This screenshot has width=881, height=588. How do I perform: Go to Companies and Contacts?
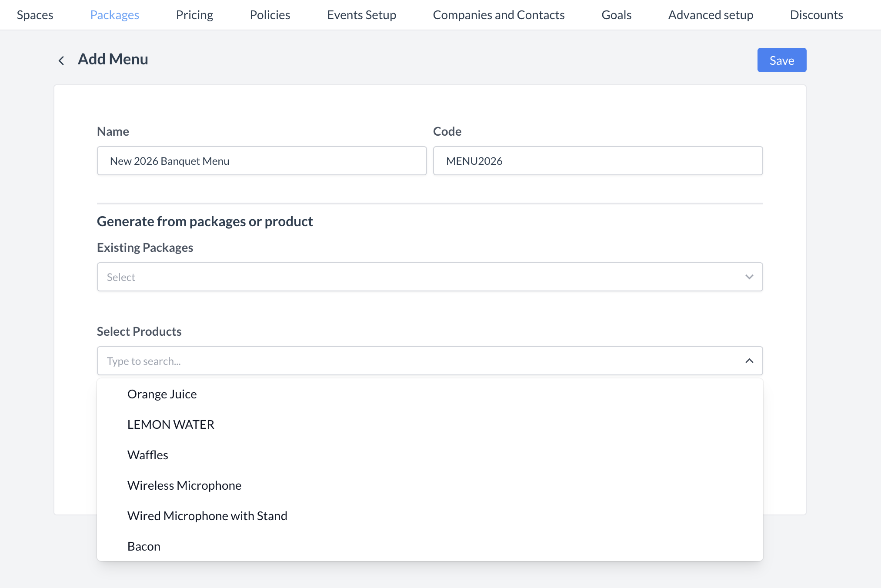coord(498,14)
